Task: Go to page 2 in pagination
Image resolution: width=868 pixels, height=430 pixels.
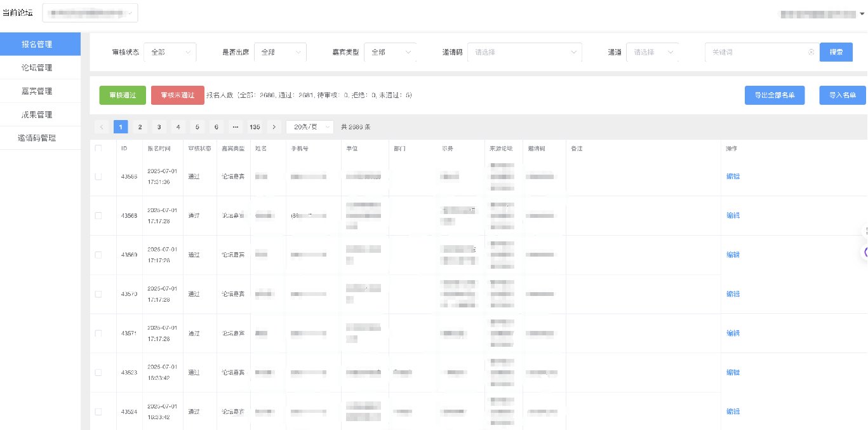Action: click(140, 127)
